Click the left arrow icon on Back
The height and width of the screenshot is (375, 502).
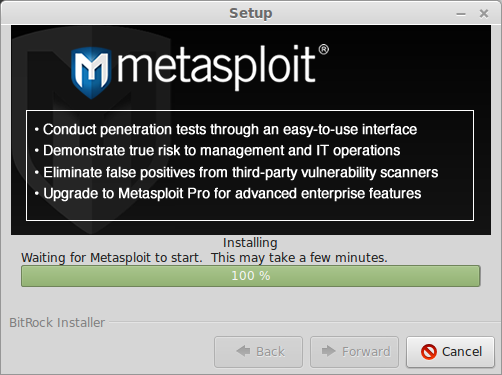point(243,351)
